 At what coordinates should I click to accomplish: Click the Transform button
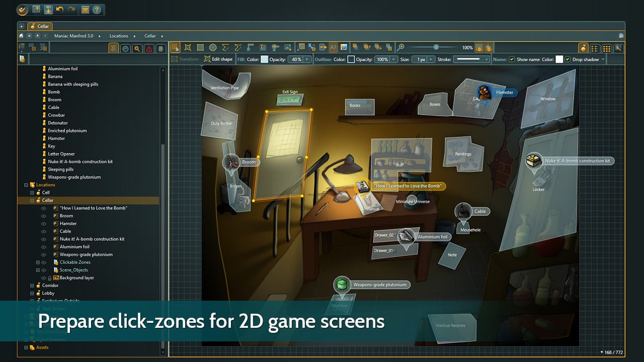point(185,59)
